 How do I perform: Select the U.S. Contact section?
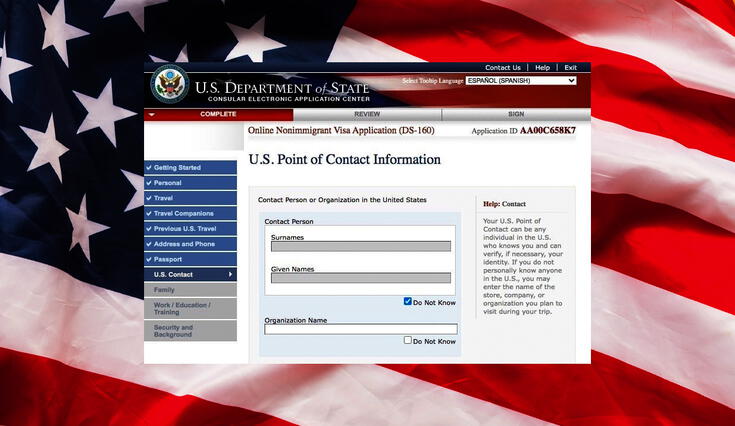[x=190, y=275]
